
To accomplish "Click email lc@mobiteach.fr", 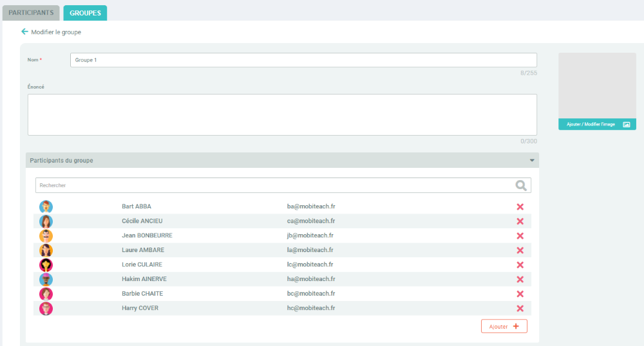I will (310, 264).
